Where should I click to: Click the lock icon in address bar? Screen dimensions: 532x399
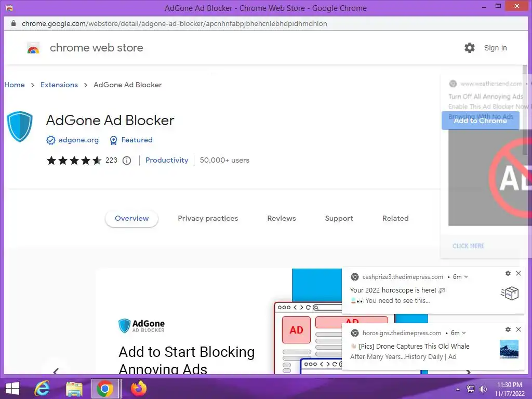pos(13,23)
